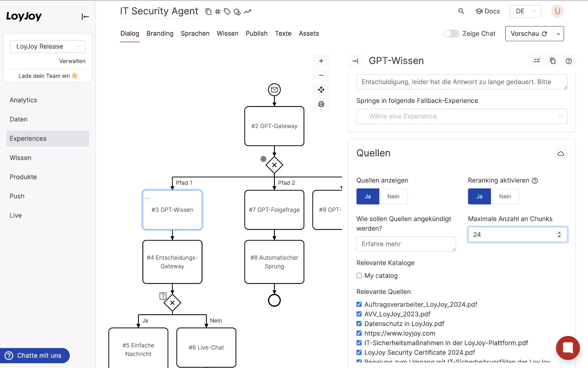The height and width of the screenshot is (368, 588).
Task: Check the My catalog checkbox
Action: (x=359, y=276)
